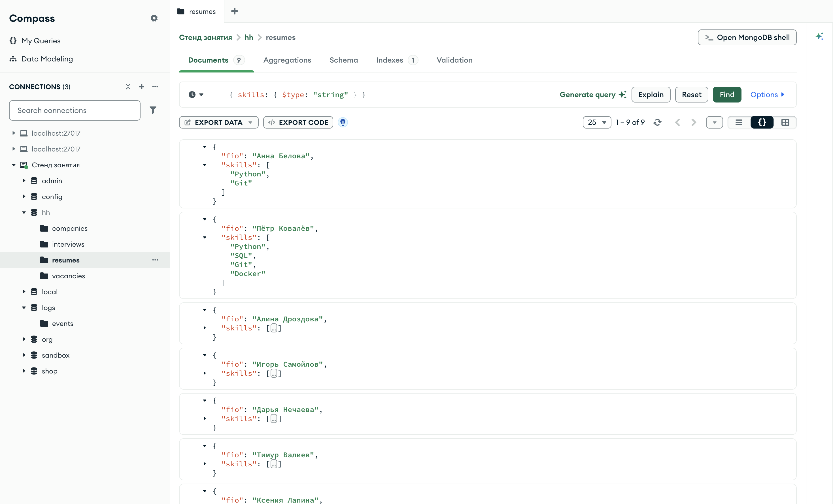Open expand/collapse all documents dropdown
Viewport: 833px width, 504px height.
[x=714, y=122]
